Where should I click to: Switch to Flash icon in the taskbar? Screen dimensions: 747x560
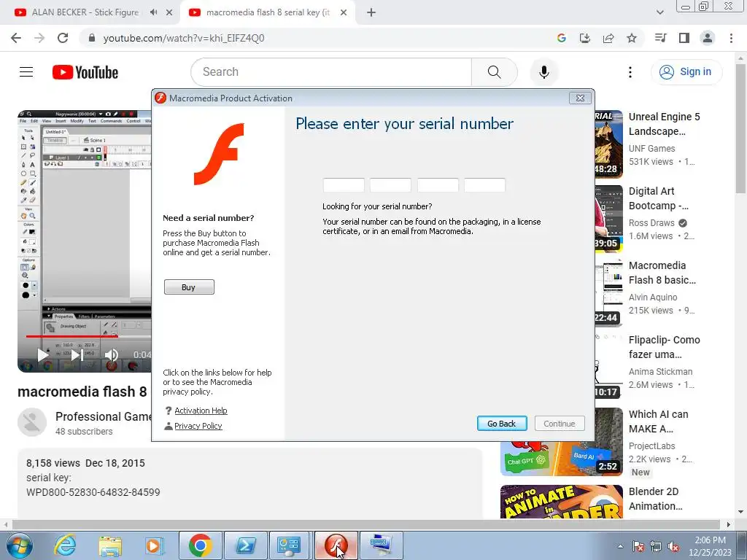pos(336,545)
